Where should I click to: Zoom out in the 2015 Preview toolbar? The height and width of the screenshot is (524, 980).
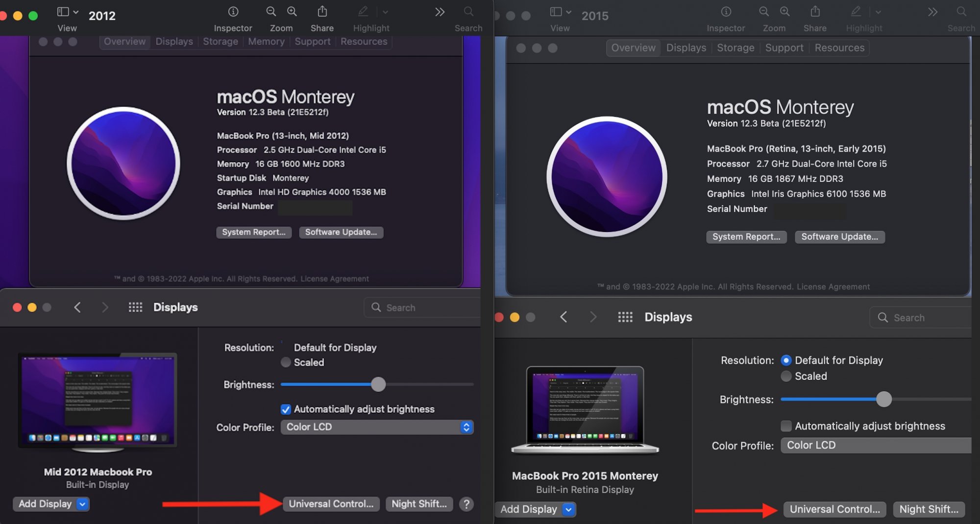pyautogui.click(x=764, y=12)
